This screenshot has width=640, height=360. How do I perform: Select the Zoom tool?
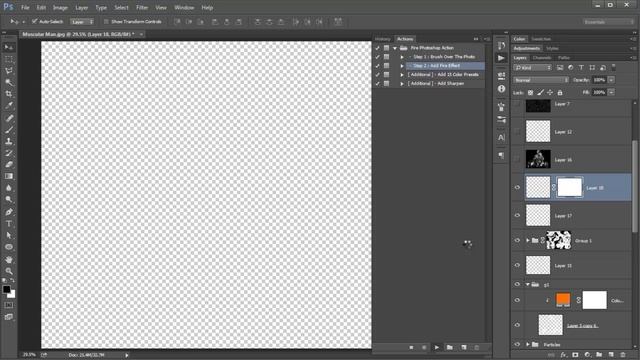click(9, 271)
